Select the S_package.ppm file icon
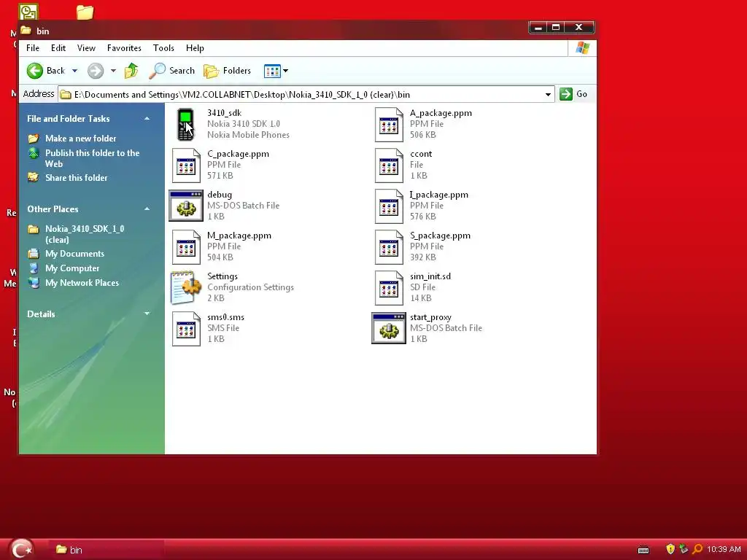Screen dimensions: 747x560 389,247
